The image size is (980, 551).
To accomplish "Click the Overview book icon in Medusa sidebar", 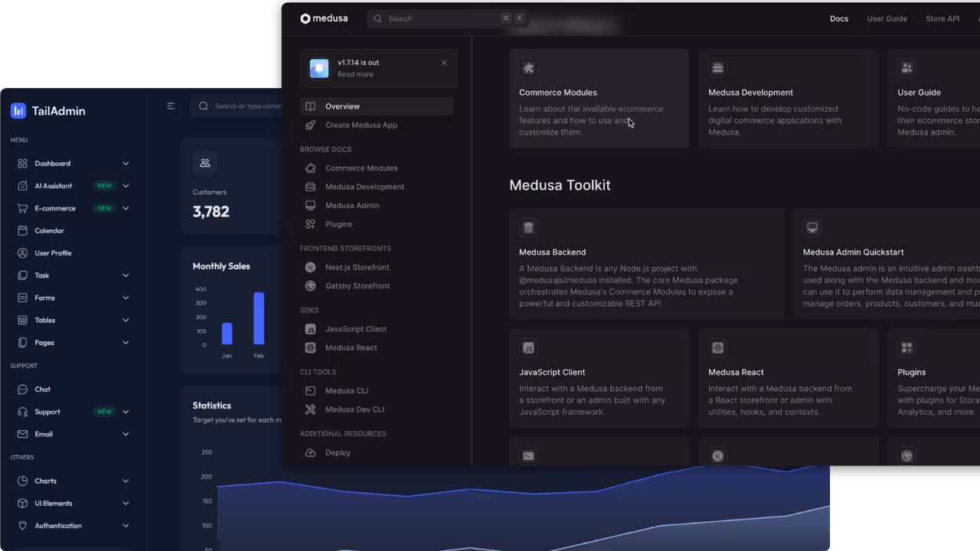I will pos(310,106).
